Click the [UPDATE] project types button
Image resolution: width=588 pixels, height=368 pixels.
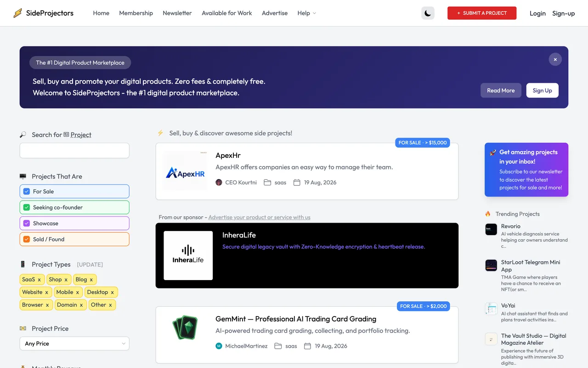pyautogui.click(x=90, y=264)
